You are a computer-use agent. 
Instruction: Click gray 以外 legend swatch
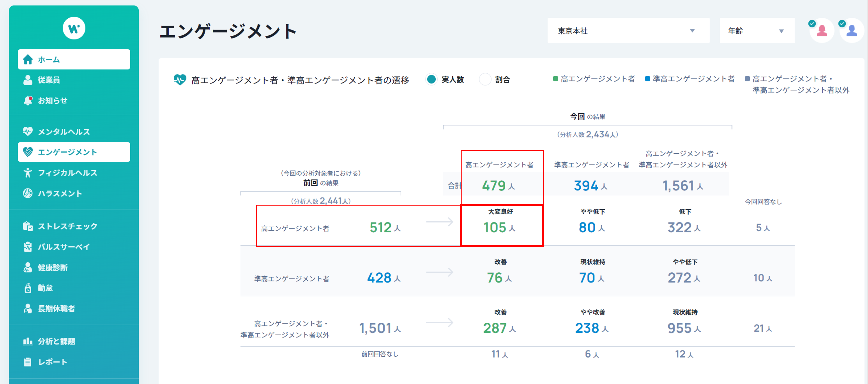click(747, 79)
